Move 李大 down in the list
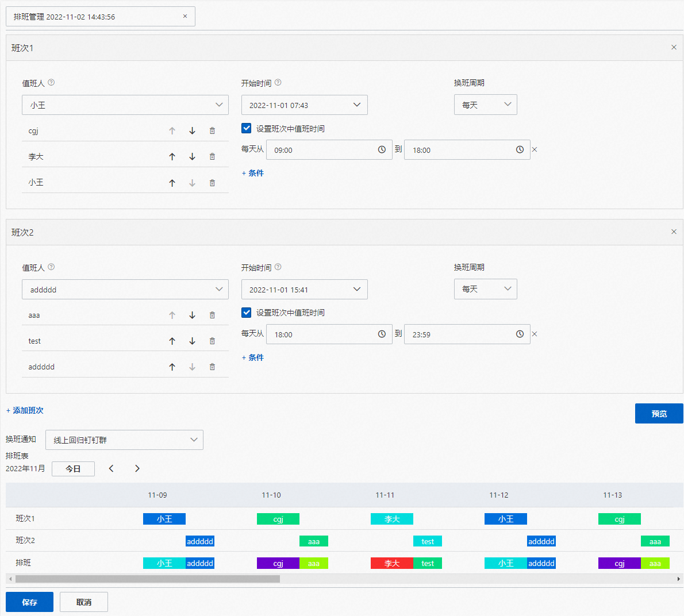The width and height of the screenshot is (684, 616). coord(192,156)
